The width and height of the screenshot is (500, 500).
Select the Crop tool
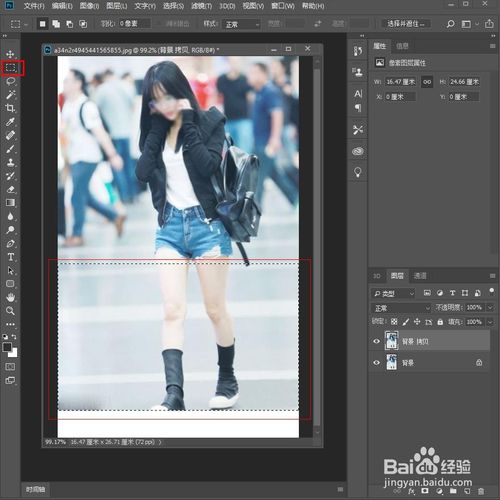tap(10, 108)
